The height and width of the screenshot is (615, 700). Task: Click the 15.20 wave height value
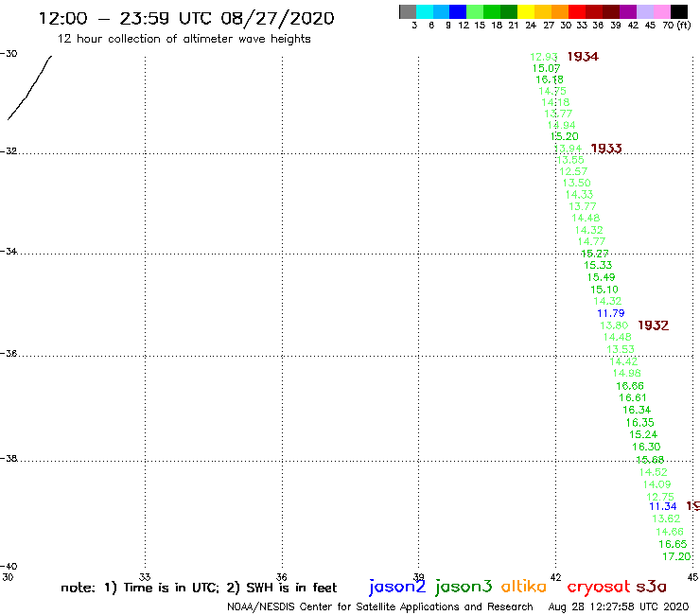click(x=565, y=136)
